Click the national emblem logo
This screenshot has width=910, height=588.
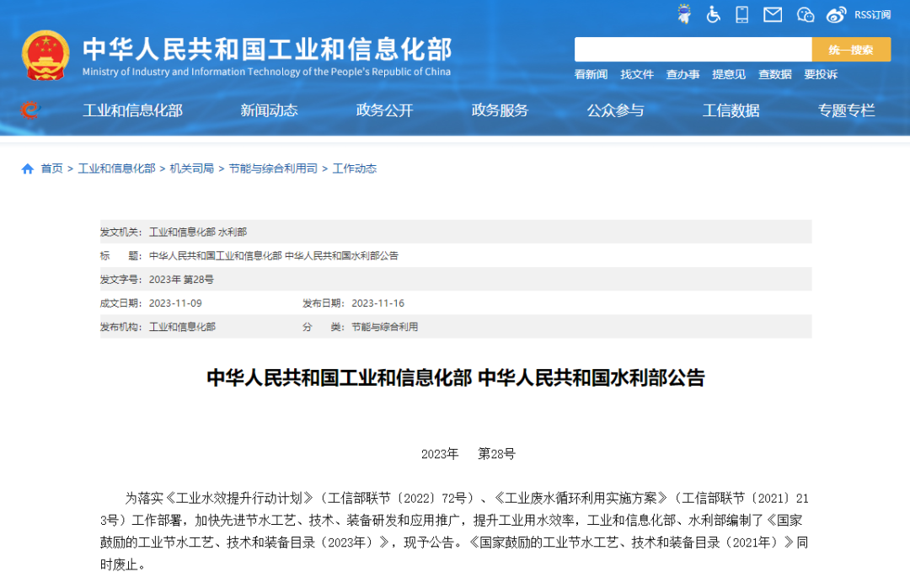point(45,55)
